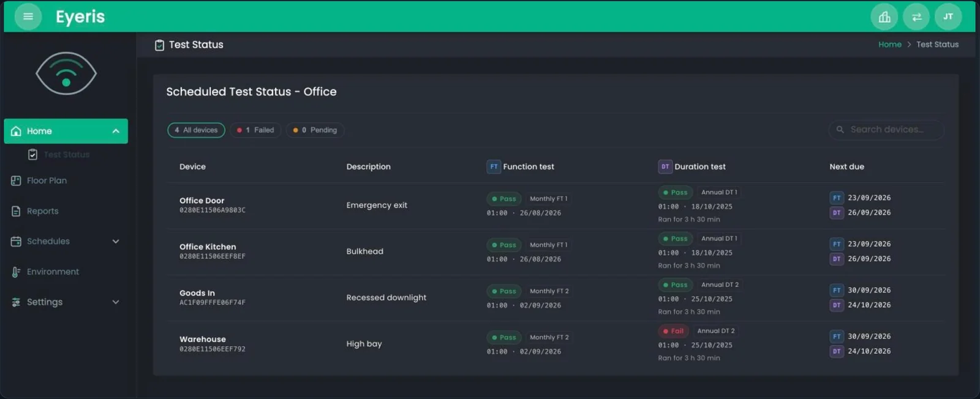Select the All devices filter chip

[x=196, y=130]
